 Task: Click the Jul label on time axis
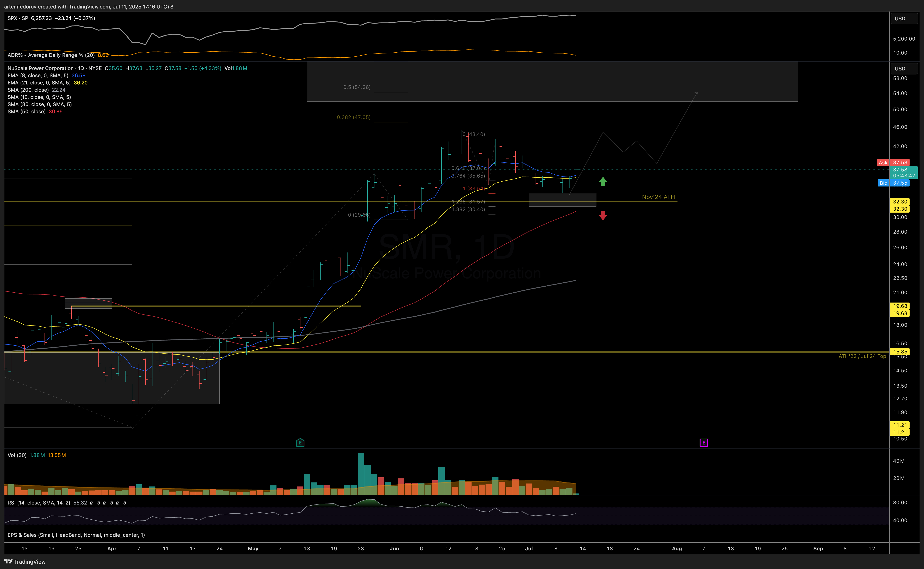click(529, 548)
